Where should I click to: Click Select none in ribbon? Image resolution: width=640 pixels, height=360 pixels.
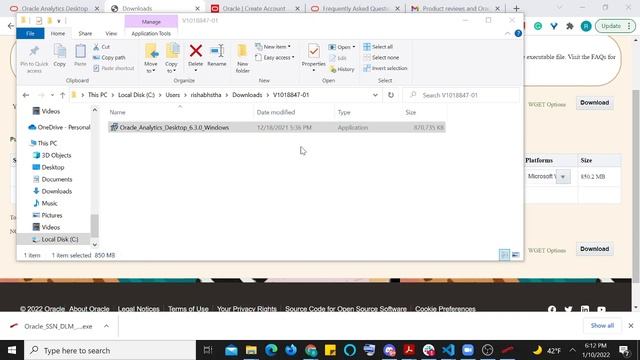click(381, 58)
